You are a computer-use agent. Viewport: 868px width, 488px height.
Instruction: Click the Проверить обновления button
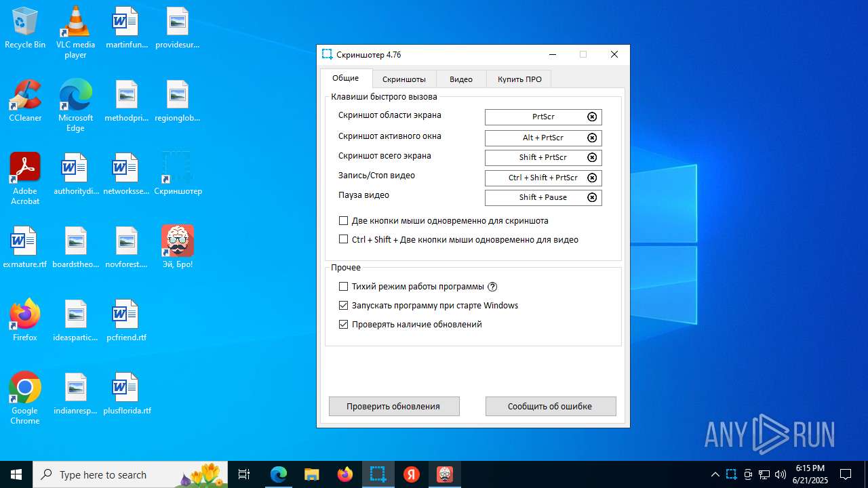[394, 406]
